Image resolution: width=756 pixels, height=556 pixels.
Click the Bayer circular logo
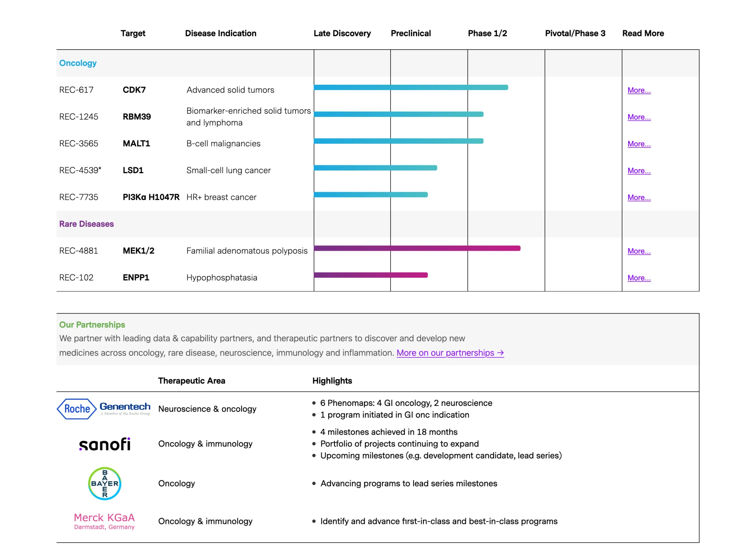point(105,483)
